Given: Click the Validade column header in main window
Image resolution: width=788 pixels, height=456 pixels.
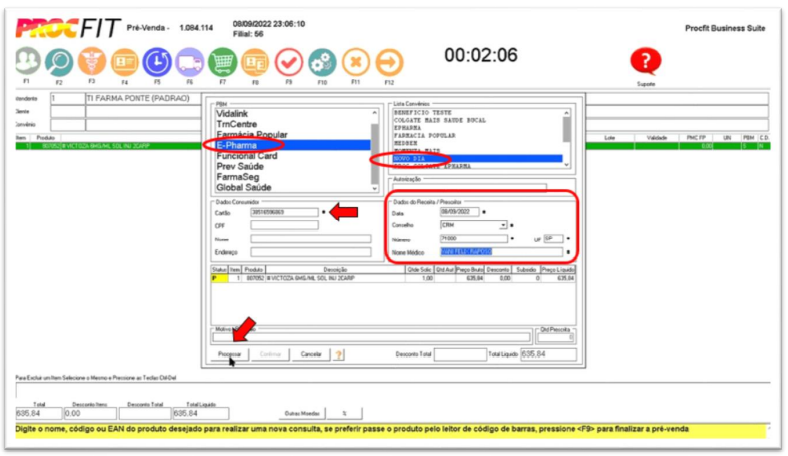Looking at the screenshot, I should (657, 138).
